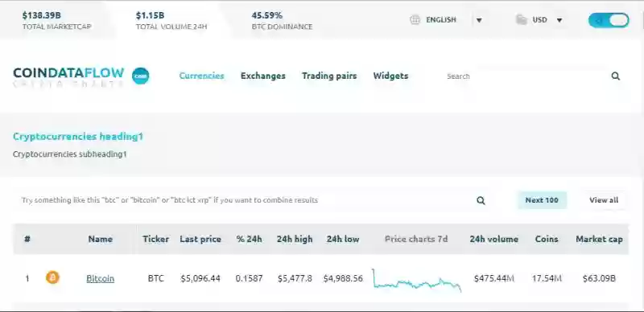Click the currency coins icon near USD
Viewport: 644px width, 312px height.
(521, 20)
